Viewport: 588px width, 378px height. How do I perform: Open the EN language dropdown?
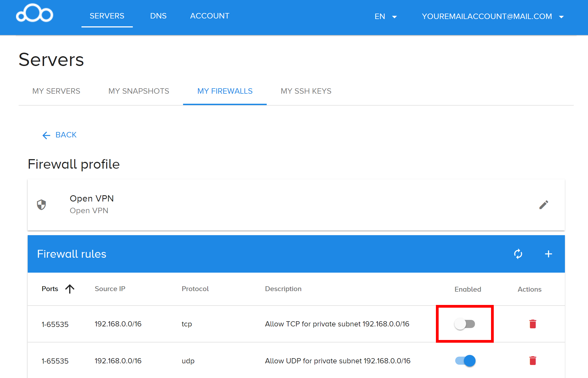point(386,17)
